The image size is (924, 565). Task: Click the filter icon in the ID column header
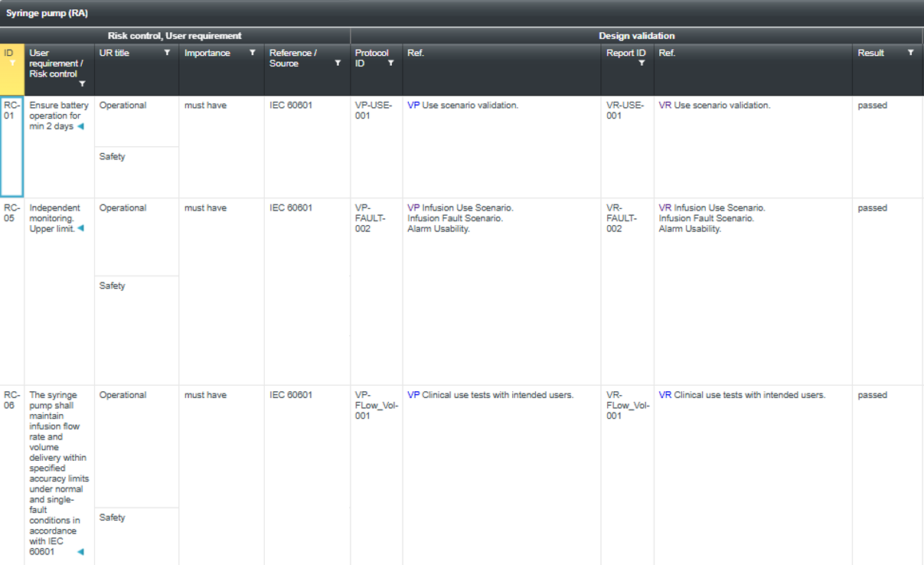(x=12, y=64)
